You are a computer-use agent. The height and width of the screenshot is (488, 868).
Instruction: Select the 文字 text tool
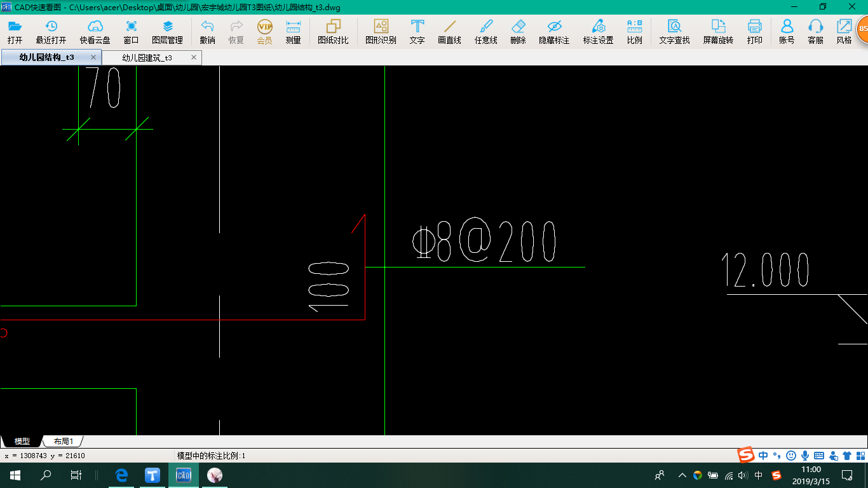tap(417, 32)
